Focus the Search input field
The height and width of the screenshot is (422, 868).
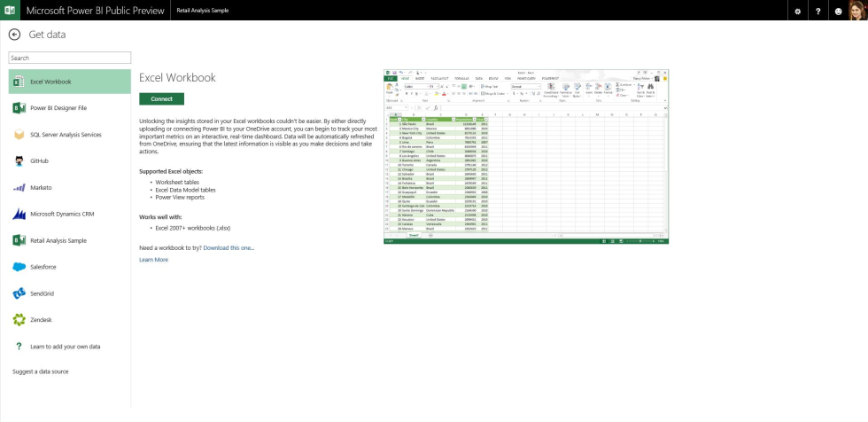point(70,58)
